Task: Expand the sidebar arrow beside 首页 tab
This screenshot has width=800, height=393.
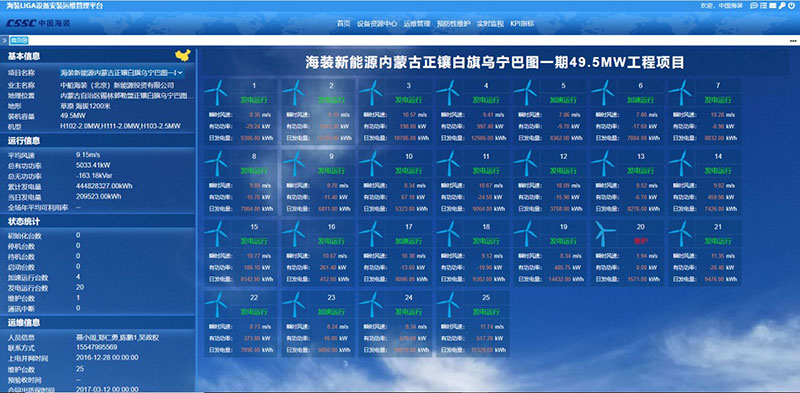Action: click(x=4, y=40)
